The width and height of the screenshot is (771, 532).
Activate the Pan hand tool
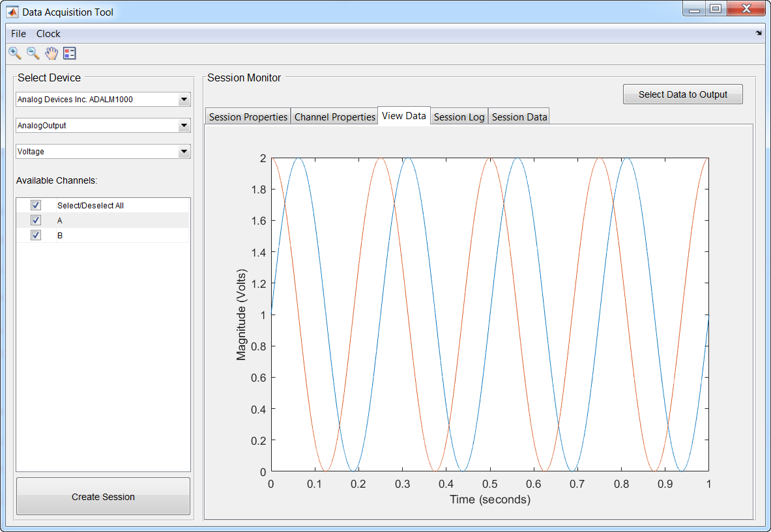[51, 53]
